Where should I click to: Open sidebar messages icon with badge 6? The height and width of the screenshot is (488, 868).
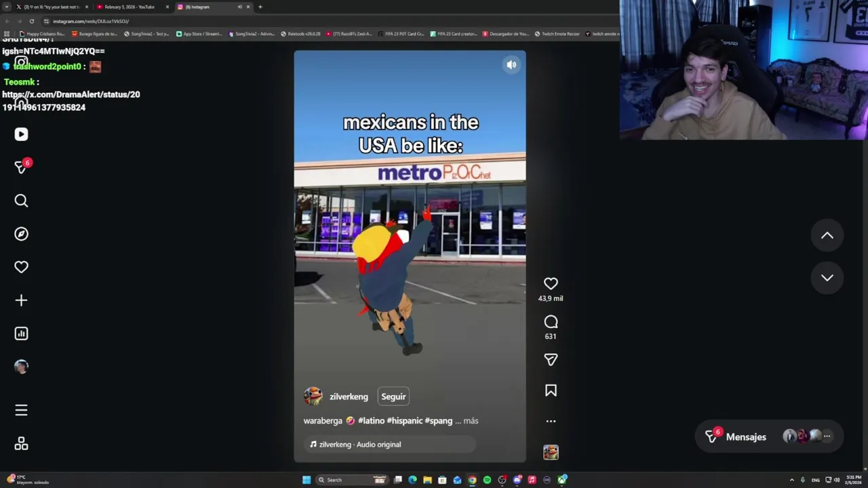pyautogui.click(x=22, y=167)
